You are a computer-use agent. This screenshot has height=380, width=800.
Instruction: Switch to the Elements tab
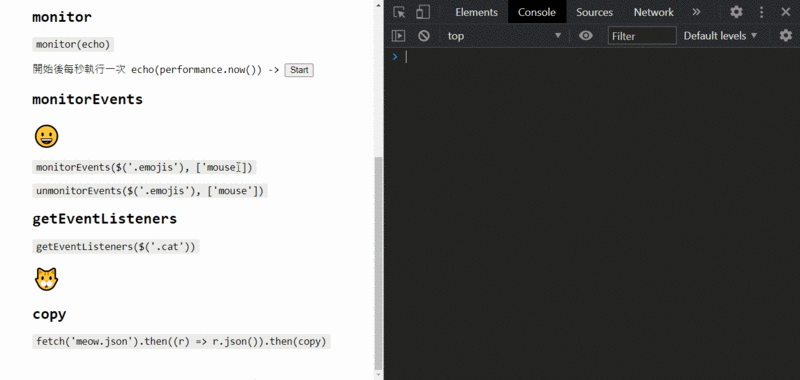click(476, 12)
